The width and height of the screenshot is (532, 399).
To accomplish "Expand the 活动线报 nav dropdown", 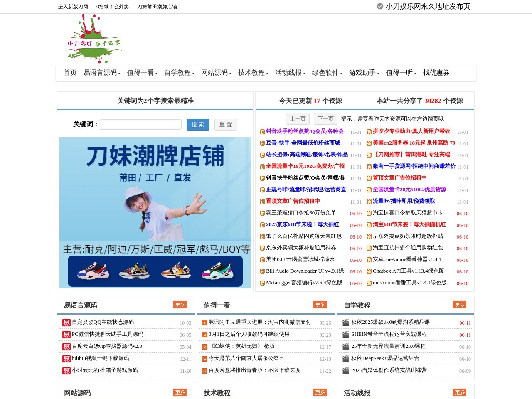I will point(290,73).
